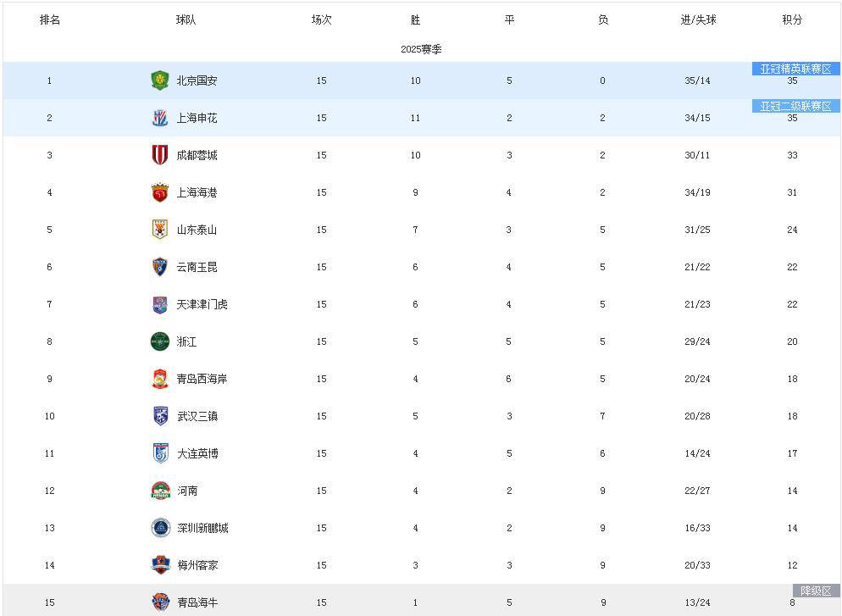
Task: Click the Chengdu Rongcheng team logo
Action: pyautogui.click(x=160, y=155)
